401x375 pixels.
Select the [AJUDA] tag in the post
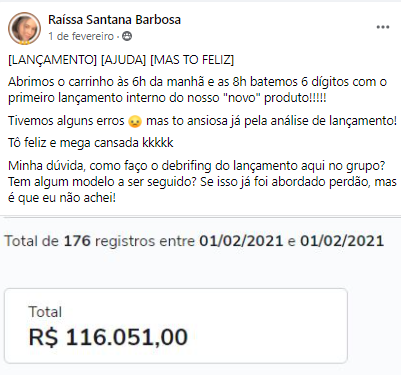[x=123, y=60]
